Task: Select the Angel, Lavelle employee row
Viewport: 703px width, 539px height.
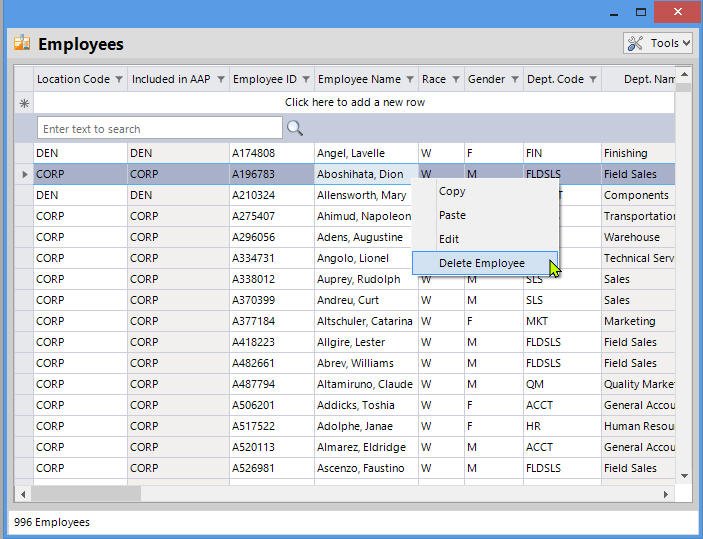Action: click(x=350, y=153)
